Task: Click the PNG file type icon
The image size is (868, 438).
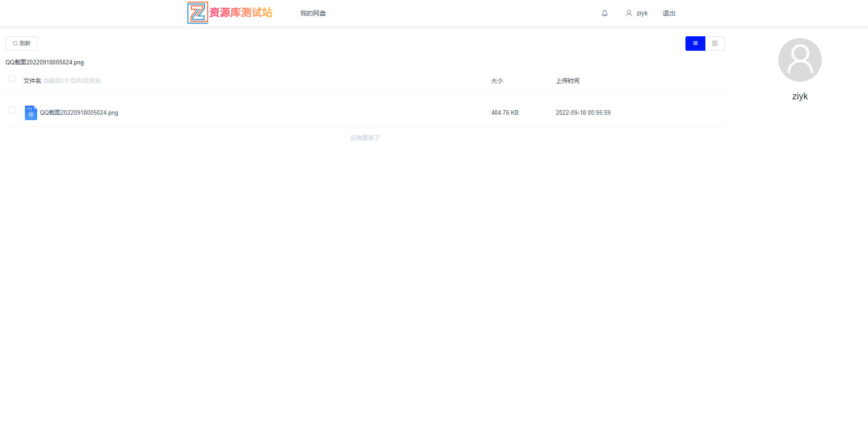Action: [31, 112]
